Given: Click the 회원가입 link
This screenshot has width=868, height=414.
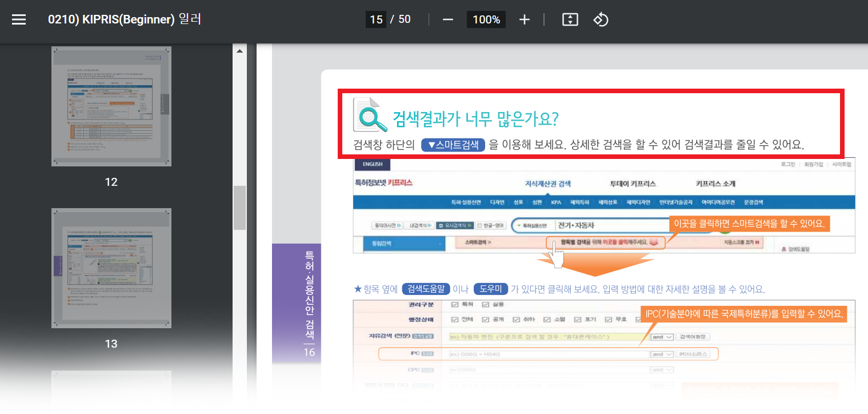Looking at the screenshot, I should click(814, 164).
